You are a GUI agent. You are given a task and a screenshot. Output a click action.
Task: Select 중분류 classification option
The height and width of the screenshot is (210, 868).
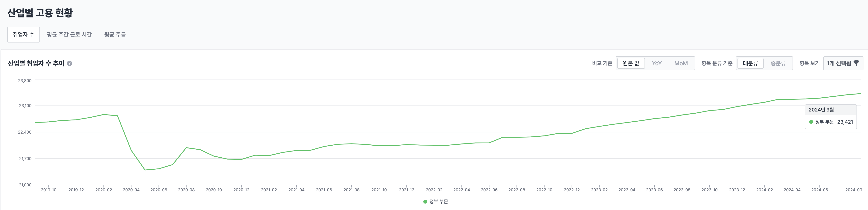pos(778,63)
